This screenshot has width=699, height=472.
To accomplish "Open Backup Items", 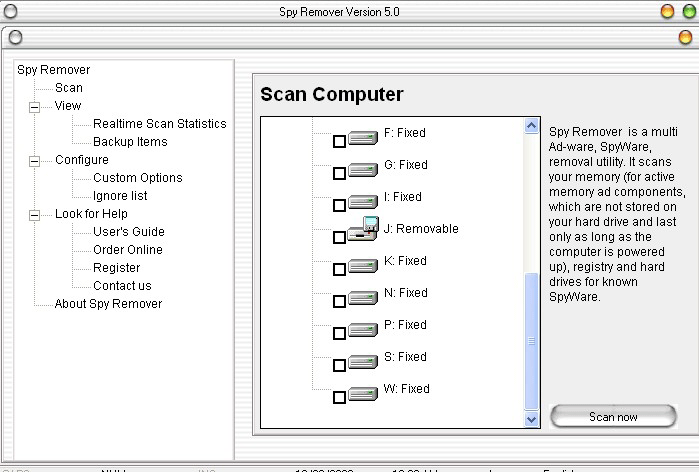I will 130,142.
